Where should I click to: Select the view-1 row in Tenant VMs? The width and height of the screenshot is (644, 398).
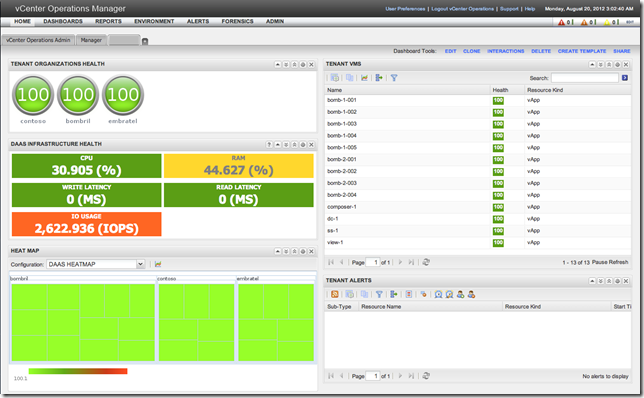[x=478, y=243]
